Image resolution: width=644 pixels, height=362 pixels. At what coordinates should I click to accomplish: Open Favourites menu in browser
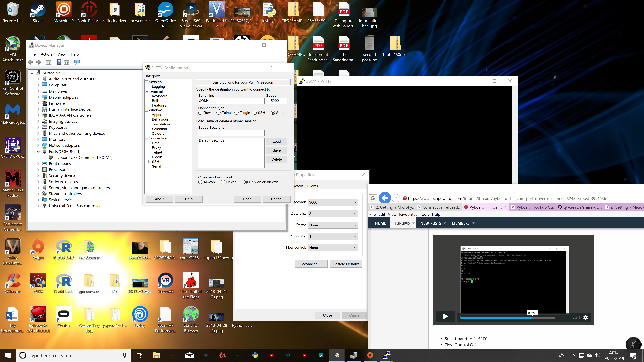[x=408, y=214]
